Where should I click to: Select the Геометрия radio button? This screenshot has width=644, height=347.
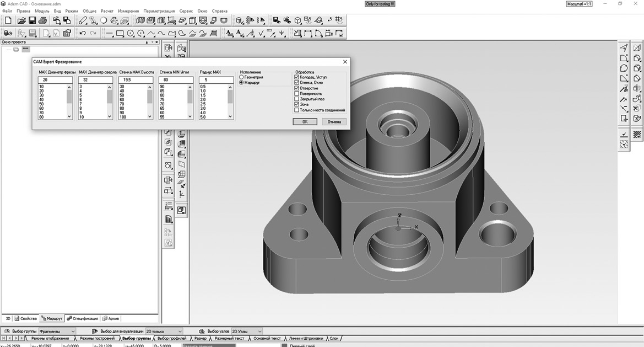tap(241, 77)
